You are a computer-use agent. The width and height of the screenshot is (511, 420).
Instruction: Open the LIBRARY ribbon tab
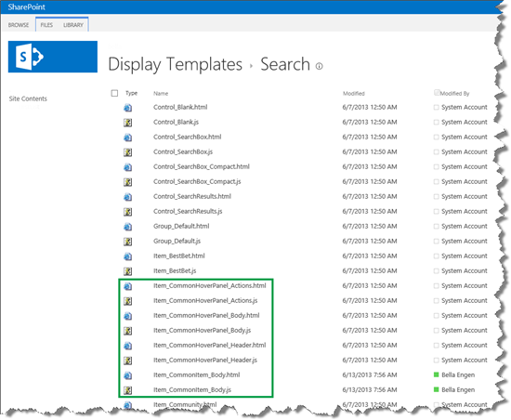[x=73, y=25]
